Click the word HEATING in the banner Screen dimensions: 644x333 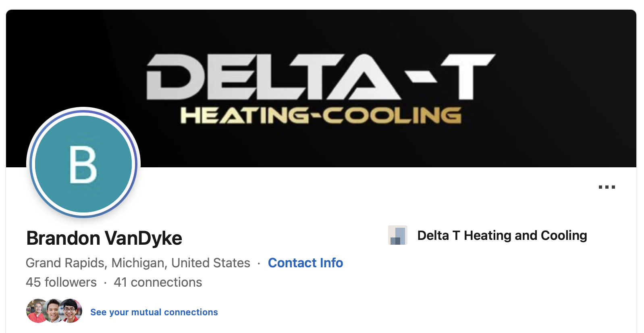(244, 116)
